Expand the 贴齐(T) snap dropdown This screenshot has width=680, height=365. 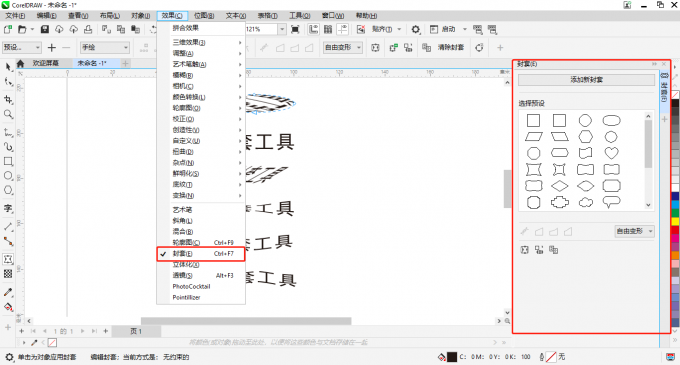pyautogui.click(x=399, y=29)
